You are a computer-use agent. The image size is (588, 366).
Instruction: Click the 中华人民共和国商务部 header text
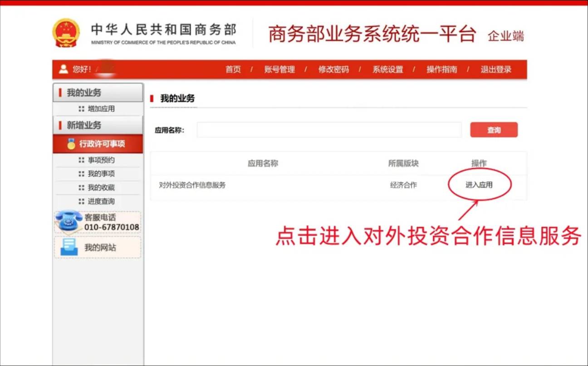163,29
